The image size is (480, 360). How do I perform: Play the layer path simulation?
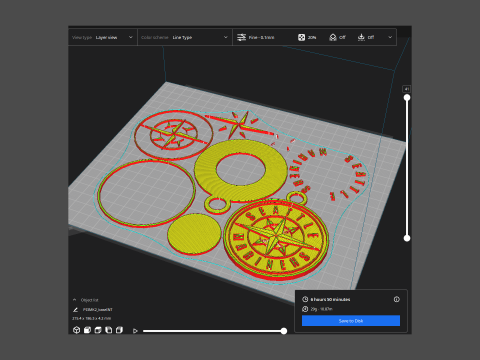pyautogui.click(x=135, y=331)
